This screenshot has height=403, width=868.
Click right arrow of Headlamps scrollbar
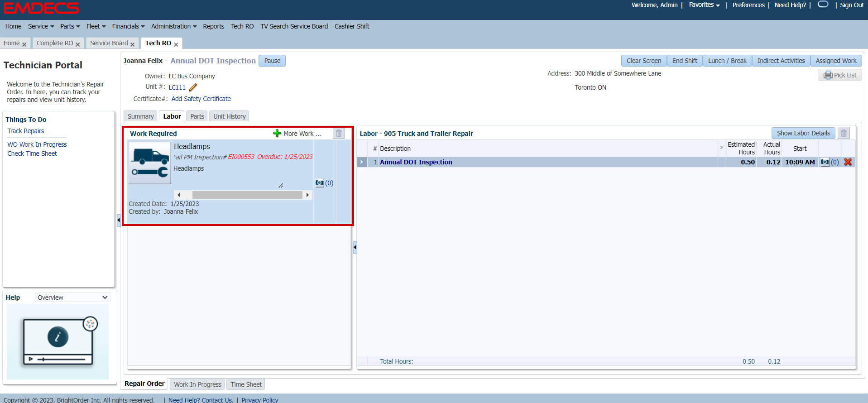[307, 195]
